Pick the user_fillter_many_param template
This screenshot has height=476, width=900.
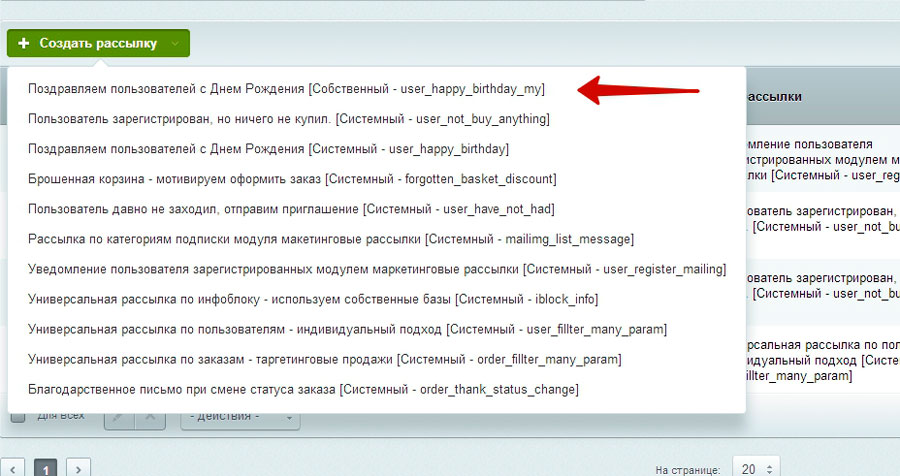click(x=347, y=329)
